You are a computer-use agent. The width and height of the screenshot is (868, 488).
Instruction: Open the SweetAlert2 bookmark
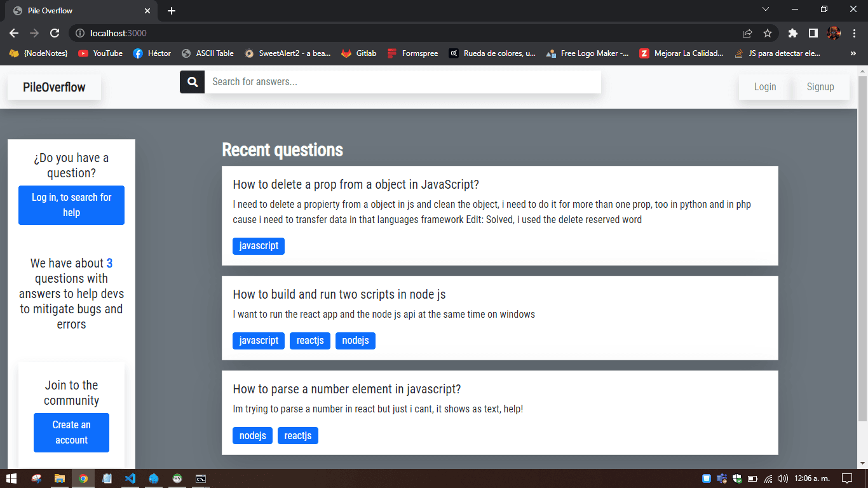point(288,53)
